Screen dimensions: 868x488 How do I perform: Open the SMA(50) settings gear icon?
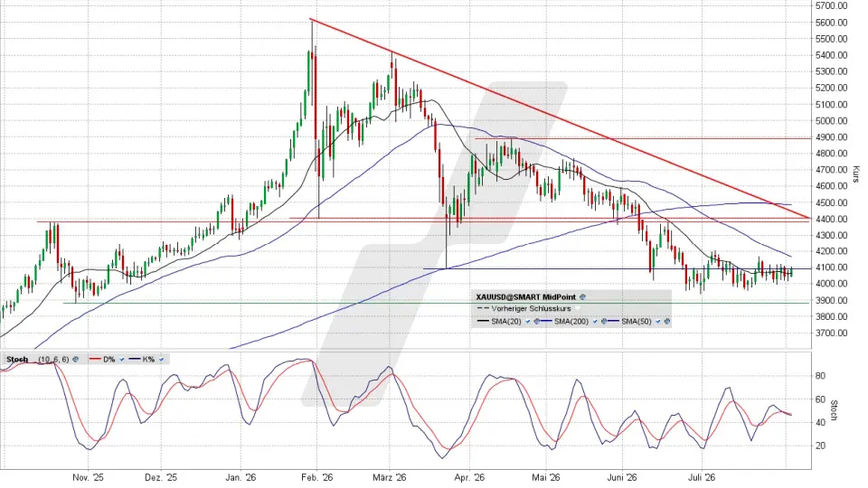tap(667, 322)
